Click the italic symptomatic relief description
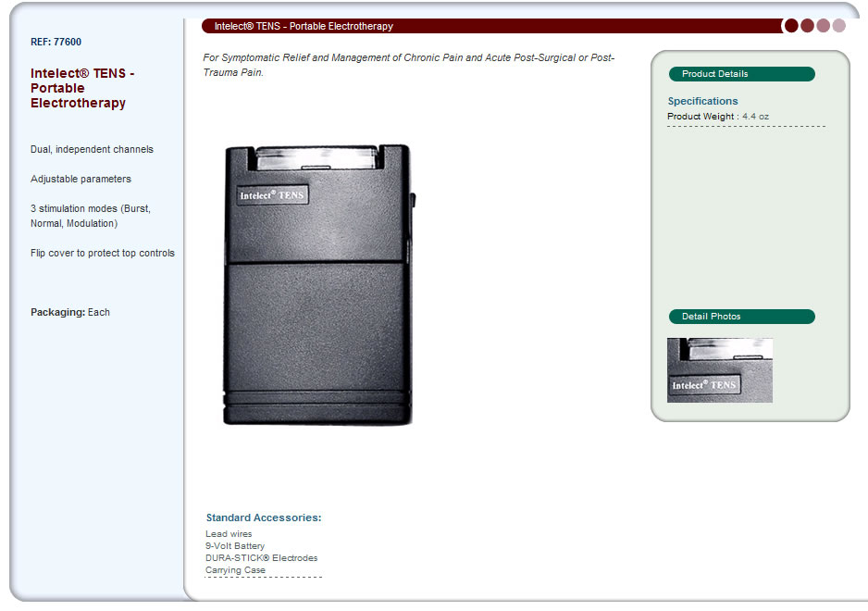Screen dimensions: 868x611 (408, 65)
